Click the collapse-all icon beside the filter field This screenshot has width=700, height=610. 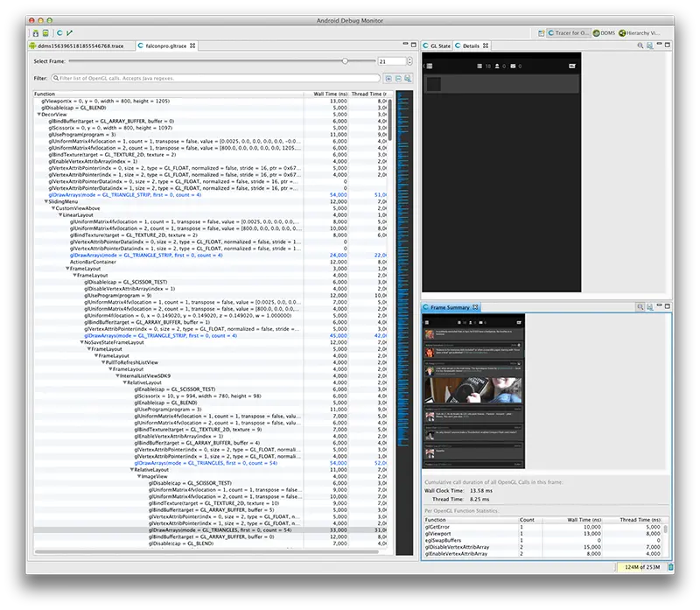pyautogui.click(x=398, y=79)
